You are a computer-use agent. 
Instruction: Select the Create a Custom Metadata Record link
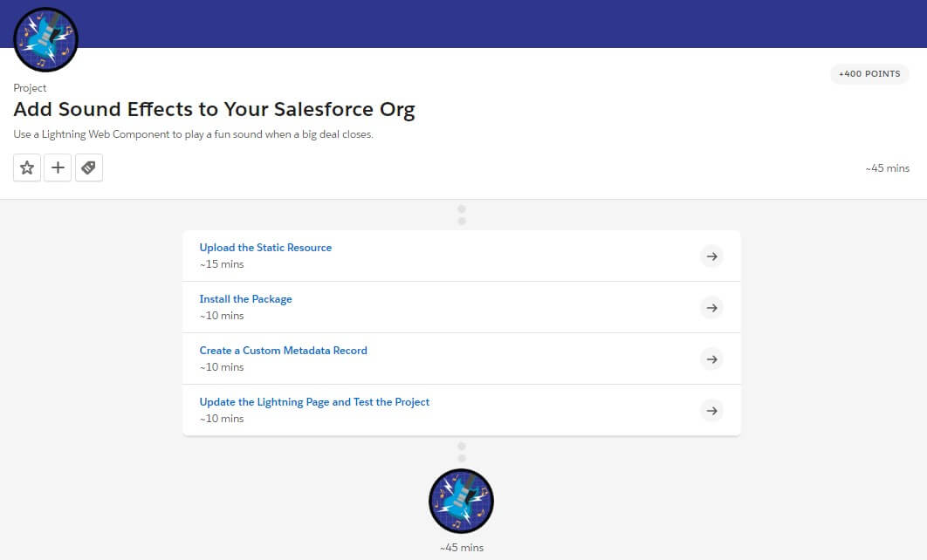[283, 351]
